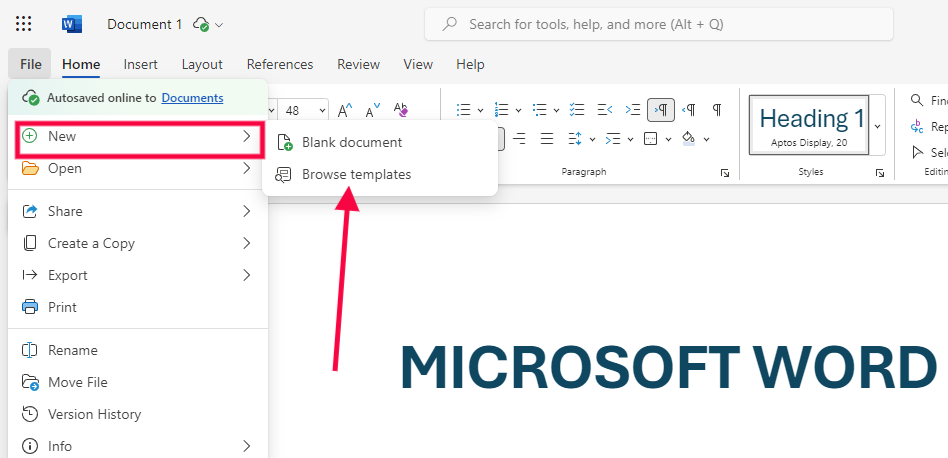Screen dimensions: 948x458
Task: Switch to the Help tab
Action: [x=470, y=64]
